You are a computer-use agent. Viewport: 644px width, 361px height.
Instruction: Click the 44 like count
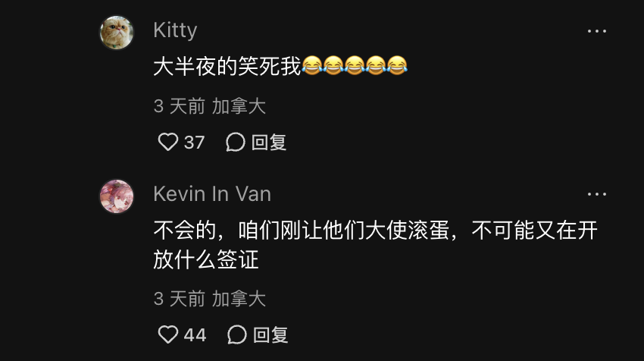click(x=195, y=334)
